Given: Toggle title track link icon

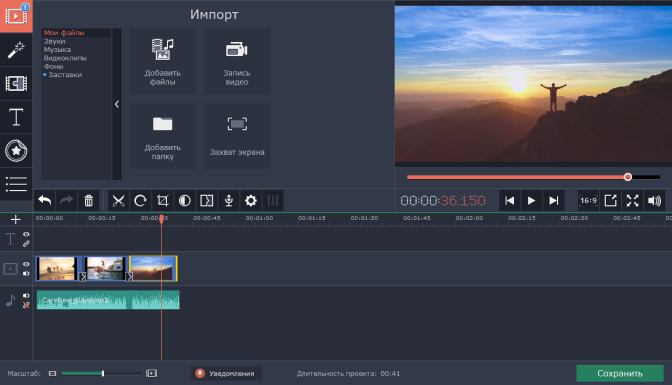Looking at the screenshot, I should (26, 244).
